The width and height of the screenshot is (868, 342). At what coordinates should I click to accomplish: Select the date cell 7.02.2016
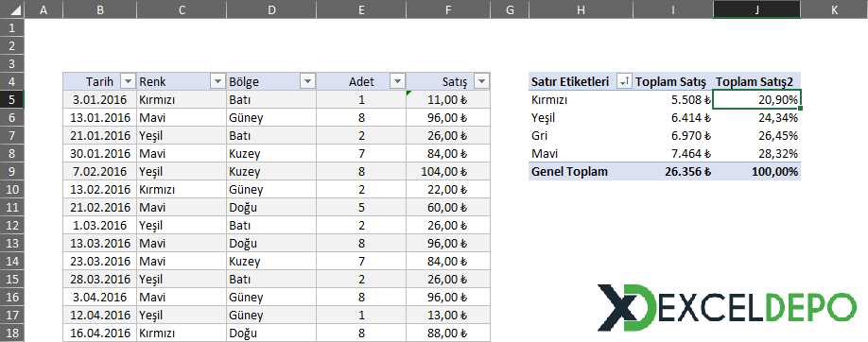[x=99, y=172]
